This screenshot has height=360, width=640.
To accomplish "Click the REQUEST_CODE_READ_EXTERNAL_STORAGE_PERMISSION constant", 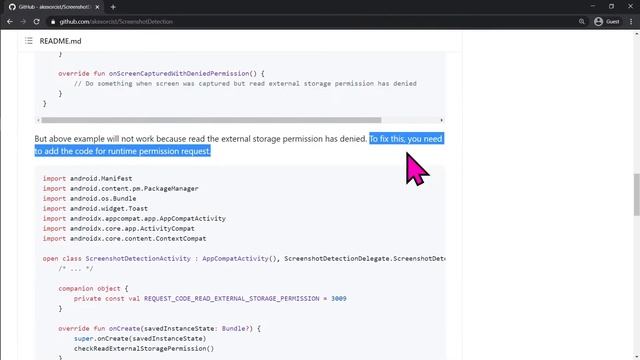I will pyautogui.click(x=231, y=299).
